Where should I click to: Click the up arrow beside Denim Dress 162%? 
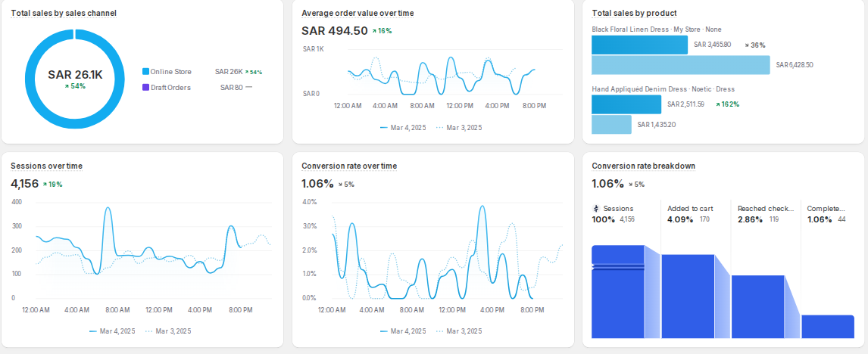coord(717,104)
